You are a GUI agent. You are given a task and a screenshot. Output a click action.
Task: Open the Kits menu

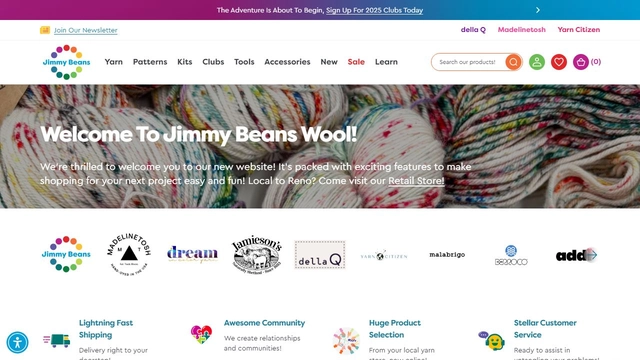click(184, 62)
